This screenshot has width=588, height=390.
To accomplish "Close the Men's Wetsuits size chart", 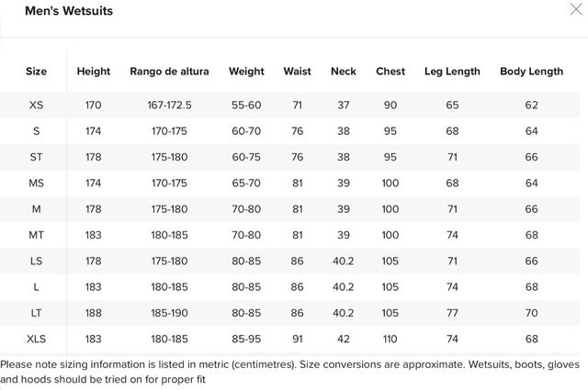I will pyautogui.click(x=576, y=10).
